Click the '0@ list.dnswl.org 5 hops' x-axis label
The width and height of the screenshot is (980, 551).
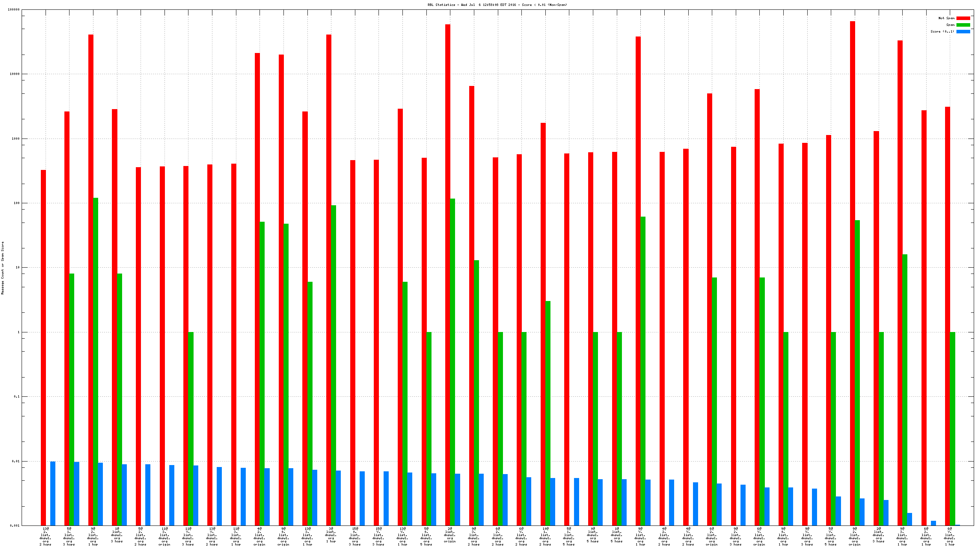(x=593, y=535)
